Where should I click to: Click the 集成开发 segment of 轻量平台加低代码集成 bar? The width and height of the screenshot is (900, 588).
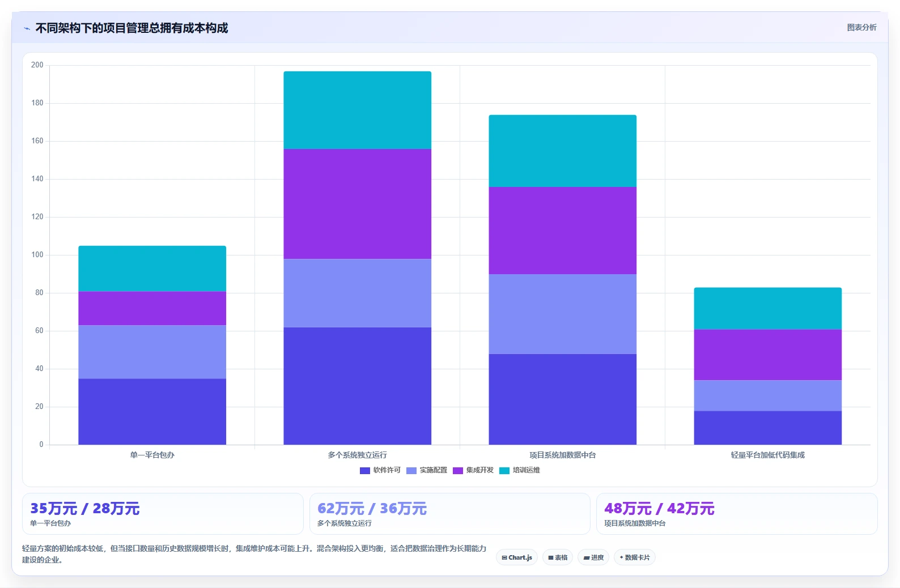pos(767,355)
